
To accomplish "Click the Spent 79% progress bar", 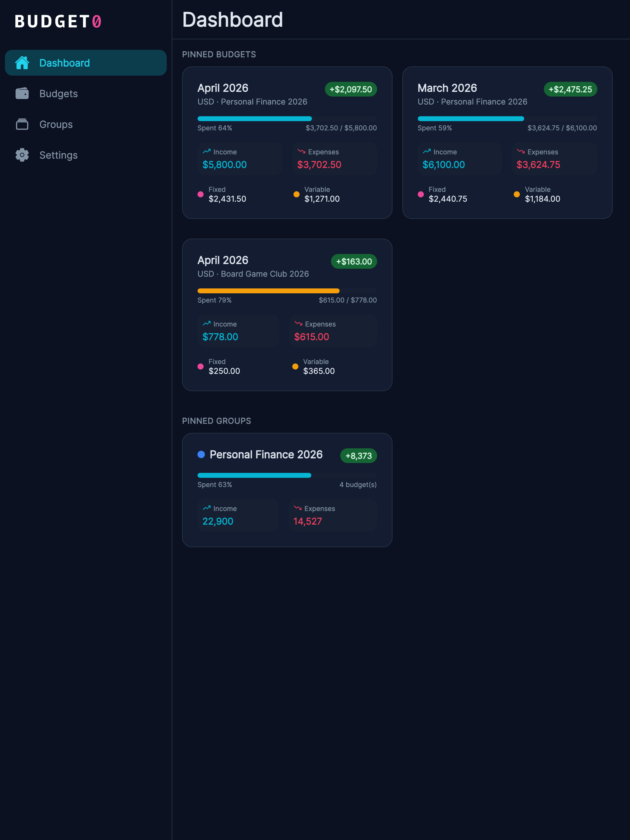I will point(268,290).
